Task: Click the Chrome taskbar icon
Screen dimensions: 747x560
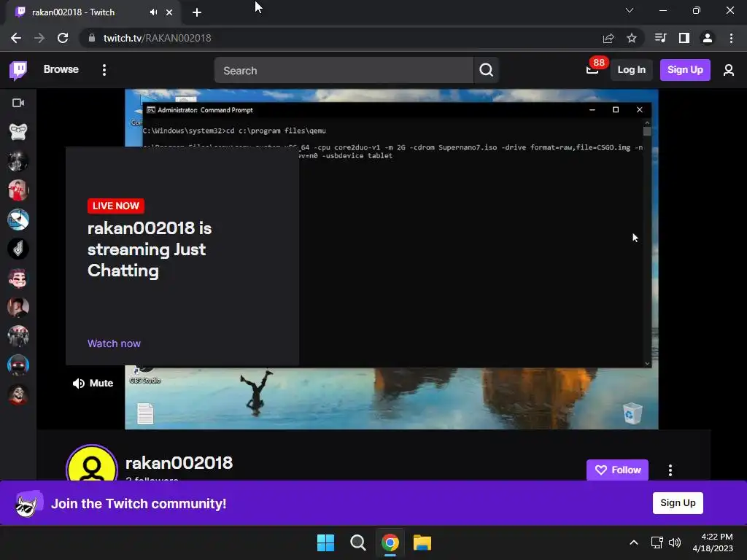Action: (x=390, y=542)
